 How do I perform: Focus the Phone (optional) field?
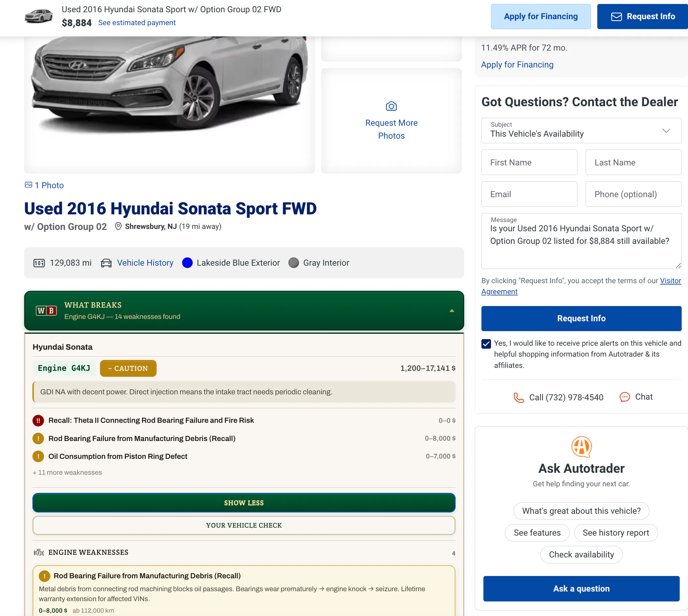click(x=633, y=194)
